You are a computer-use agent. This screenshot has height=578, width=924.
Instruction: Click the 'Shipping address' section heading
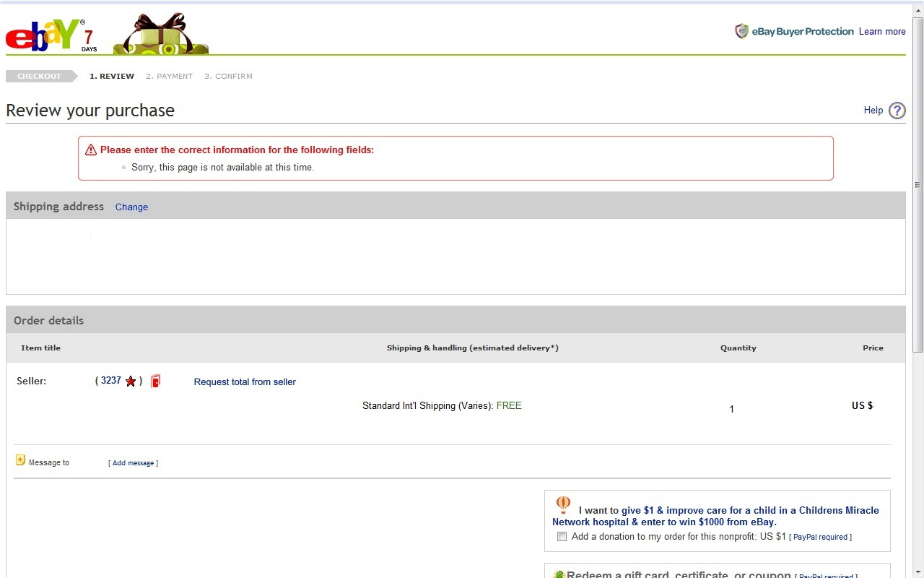[x=58, y=207]
